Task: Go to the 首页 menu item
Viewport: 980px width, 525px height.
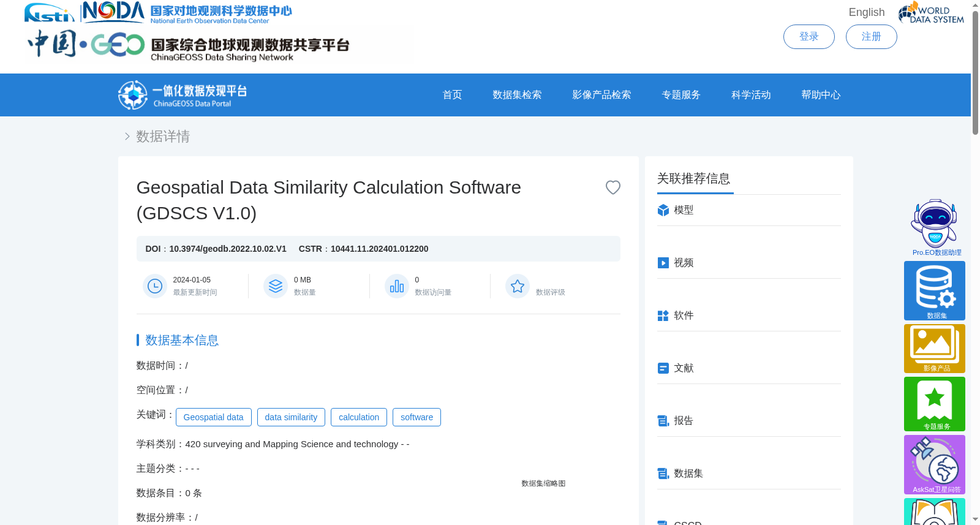Action: tap(453, 95)
